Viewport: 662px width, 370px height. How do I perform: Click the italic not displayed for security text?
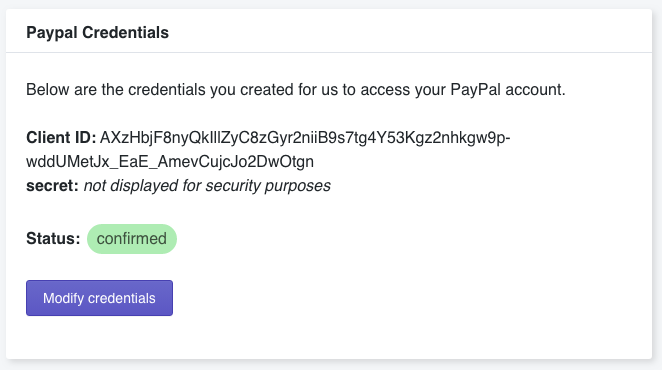coord(207,185)
